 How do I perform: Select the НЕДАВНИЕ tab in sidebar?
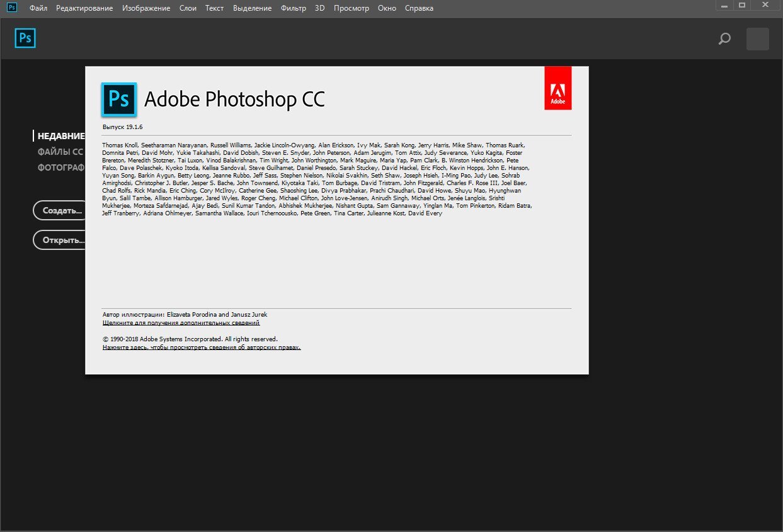61,136
